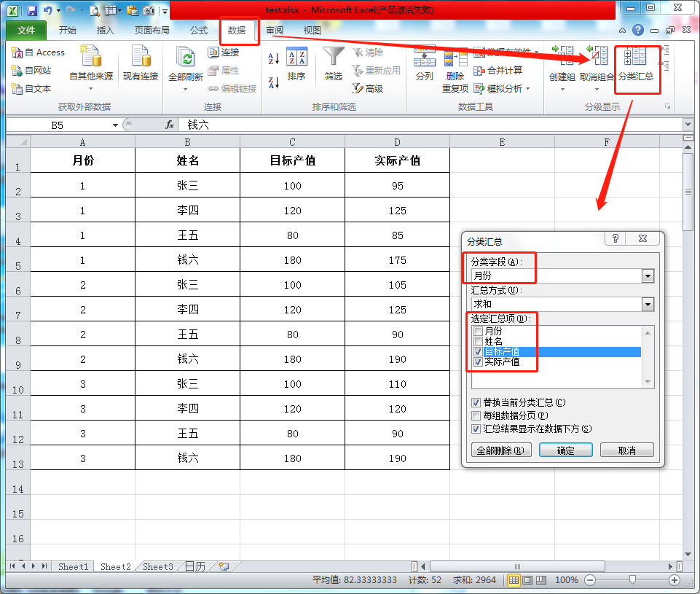This screenshot has width=700, height=594.
Task: Click zoom in plus button
Action: click(675, 580)
